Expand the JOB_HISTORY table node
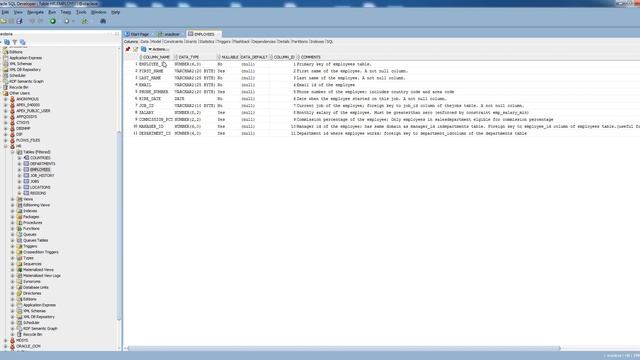Image resolution: width=640 pixels, height=360 pixels. coord(19,176)
